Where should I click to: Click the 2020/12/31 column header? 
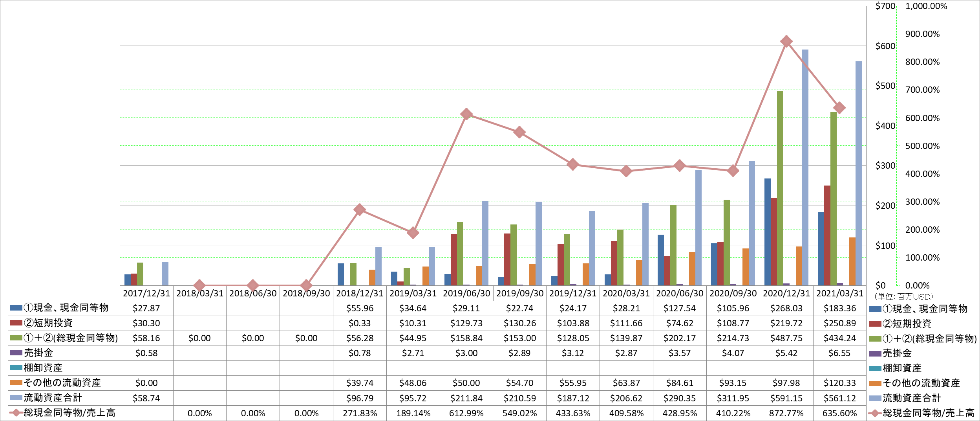pyautogui.click(x=786, y=293)
